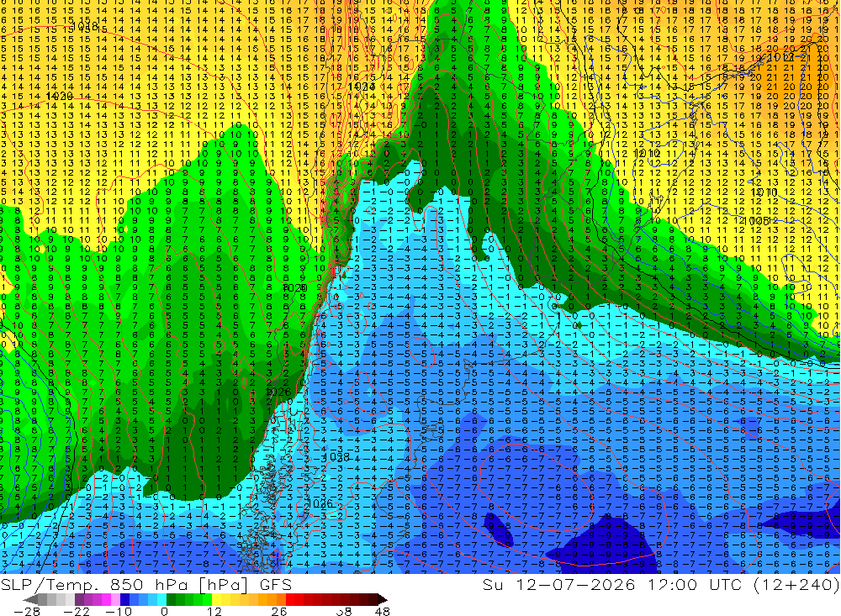Click the SLP/Temp. 850 hPa GFS title

point(145,584)
